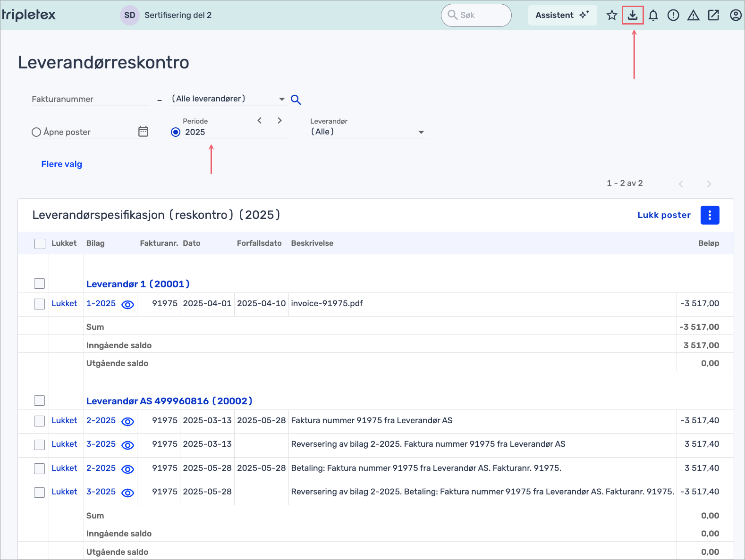Preview voucher 1-2025 with eye icon
The image size is (745, 560).
pyautogui.click(x=127, y=304)
